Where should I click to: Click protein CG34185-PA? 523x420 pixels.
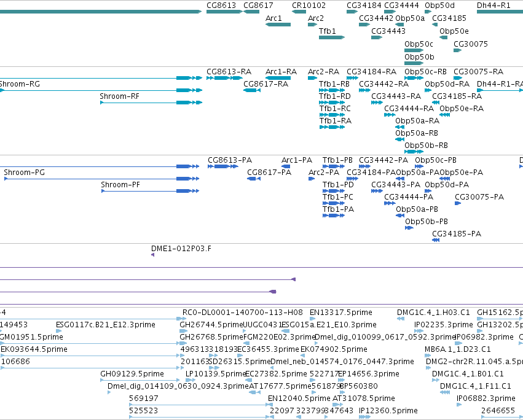tap(436, 240)
